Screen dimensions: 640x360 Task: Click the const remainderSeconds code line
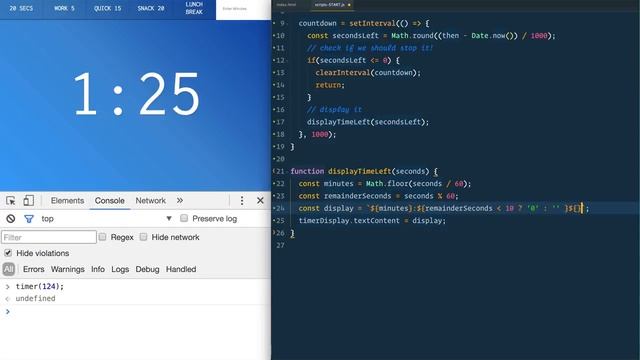tap(378, 196)
